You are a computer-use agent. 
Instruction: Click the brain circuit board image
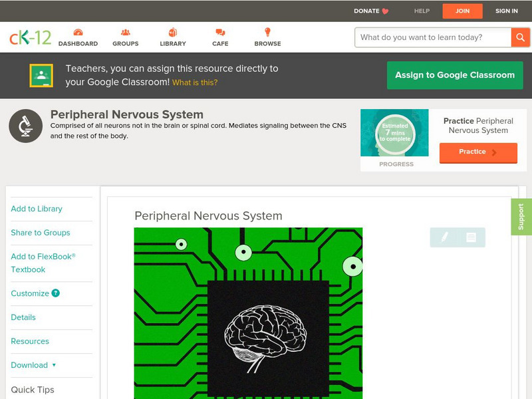(248, 313)
